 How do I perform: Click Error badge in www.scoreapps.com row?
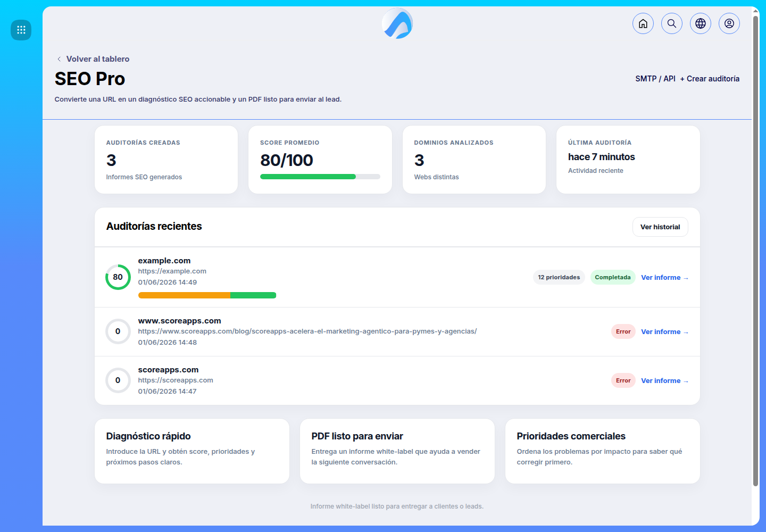tap(623, 331)
